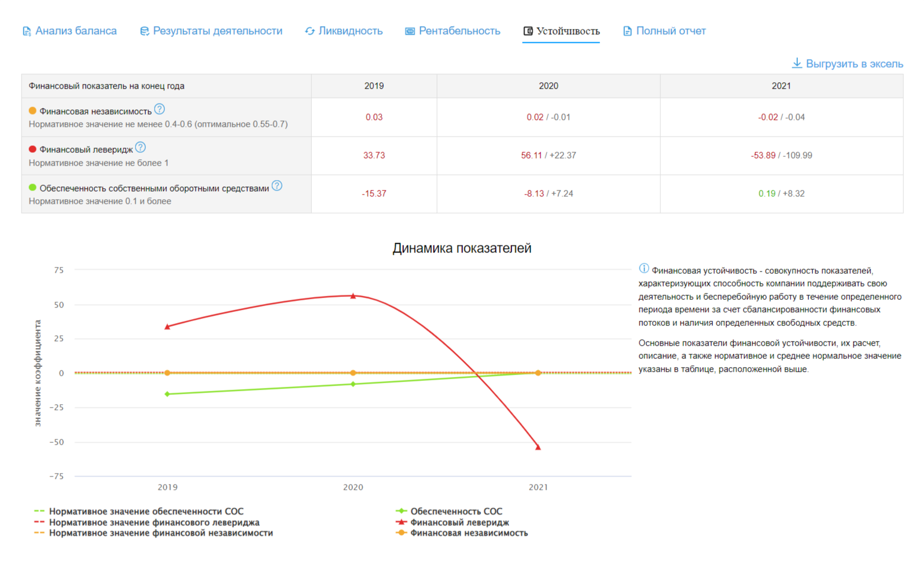Click help icon next to Финансовая независимость
The image size is (924, 572).
[x=160, y=109]
